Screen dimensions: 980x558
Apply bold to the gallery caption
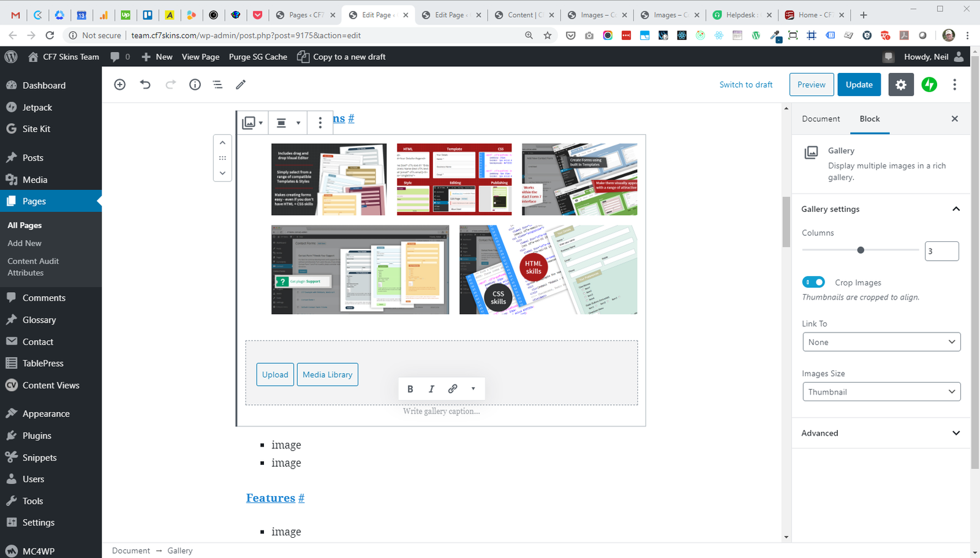(x=410, y=389)
